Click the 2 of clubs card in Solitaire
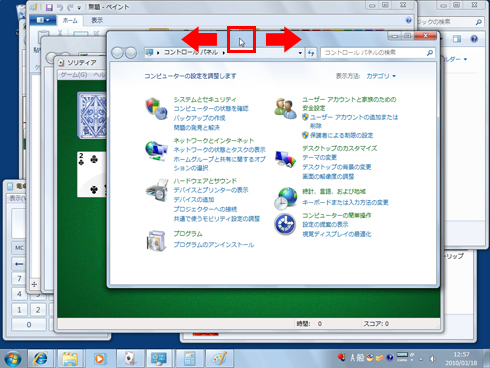The width and height of the screenshot is (490, 368). [92, 174]
